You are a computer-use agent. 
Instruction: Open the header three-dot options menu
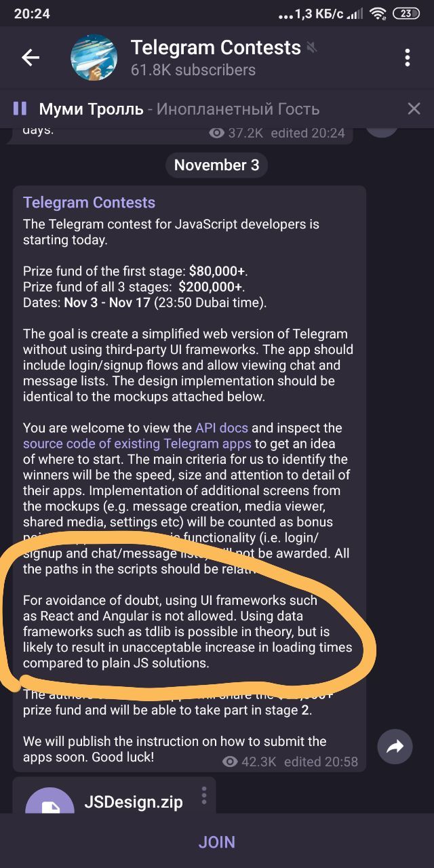point(407,58)
